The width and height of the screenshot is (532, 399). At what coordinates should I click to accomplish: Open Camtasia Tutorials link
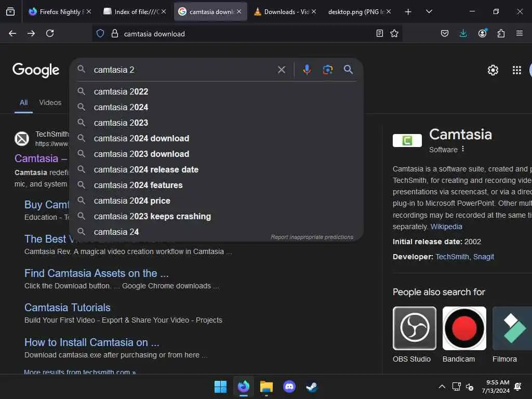tap(68, 308)
